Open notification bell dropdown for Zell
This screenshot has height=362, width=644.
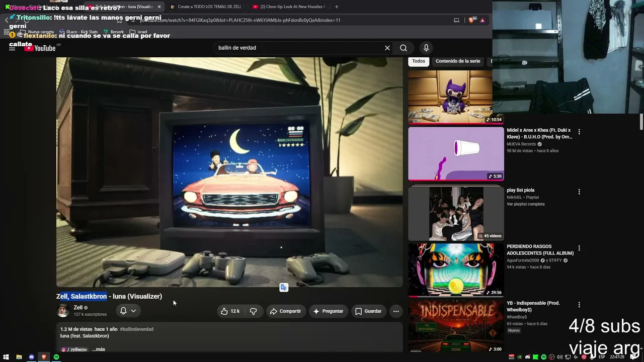128,311
